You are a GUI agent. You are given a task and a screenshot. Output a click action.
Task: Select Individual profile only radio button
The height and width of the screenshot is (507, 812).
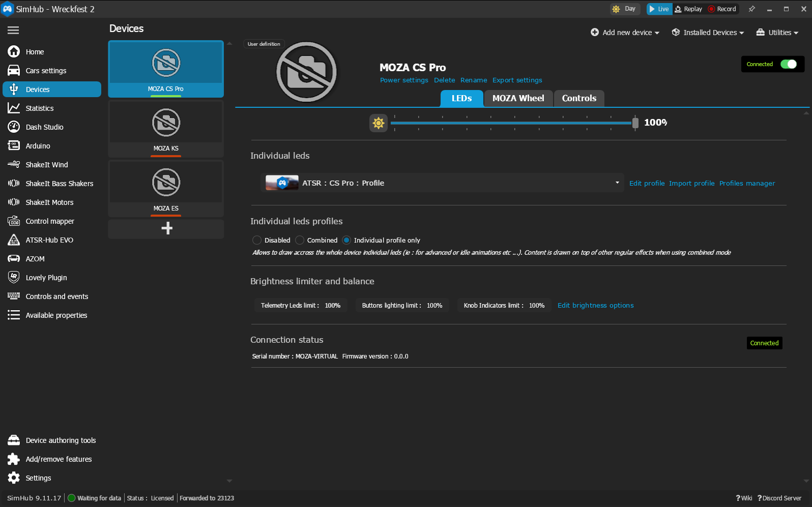[x=346, y=240]
